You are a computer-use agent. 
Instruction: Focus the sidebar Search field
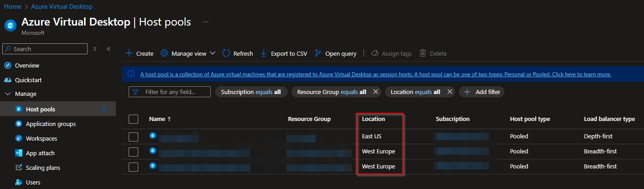coord(45,49)
